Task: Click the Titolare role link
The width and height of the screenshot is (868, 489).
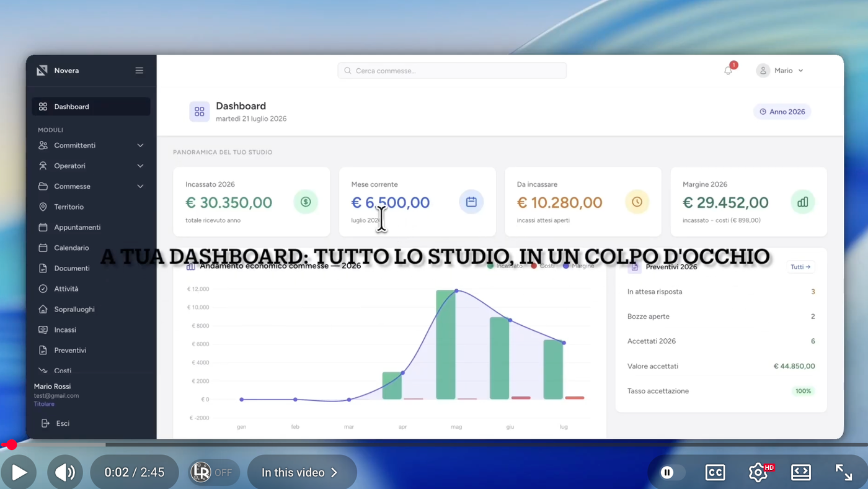Action: [44, 404]
